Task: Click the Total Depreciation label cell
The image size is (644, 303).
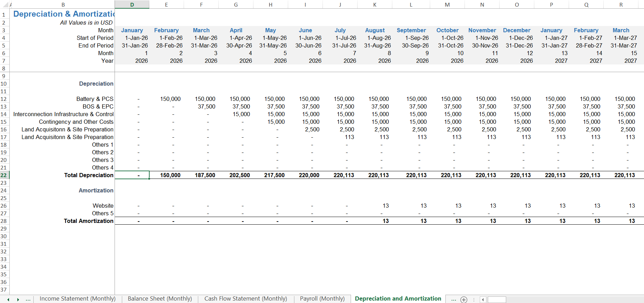Action: point(62,175)
